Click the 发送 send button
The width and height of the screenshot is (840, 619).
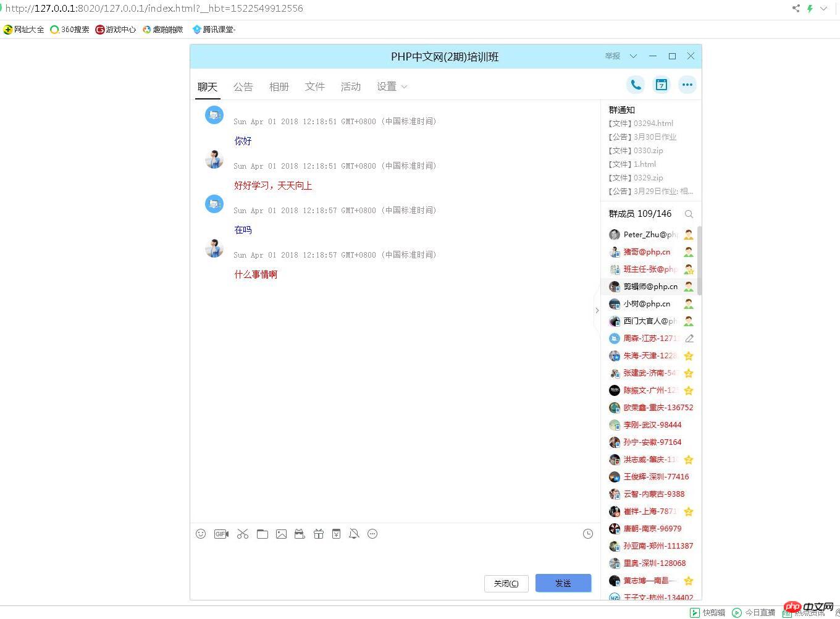563,583
